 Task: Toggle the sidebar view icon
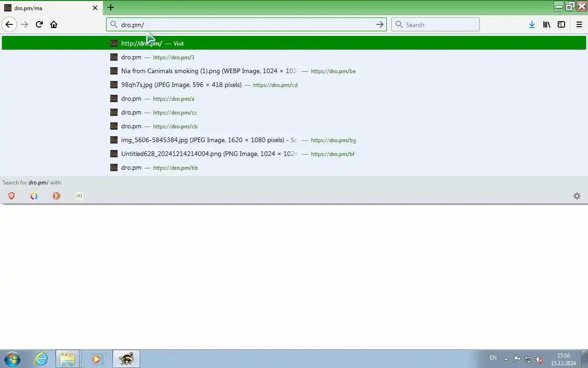[x=561, y=24]
